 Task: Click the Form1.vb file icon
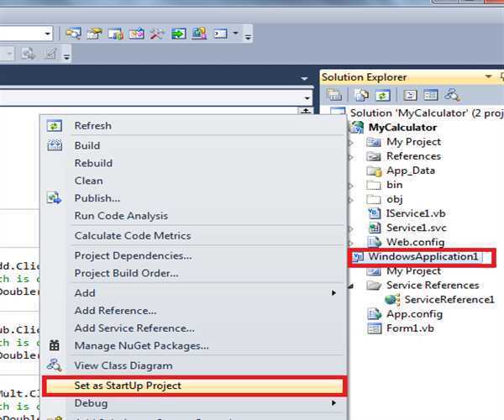coord(374,328)
